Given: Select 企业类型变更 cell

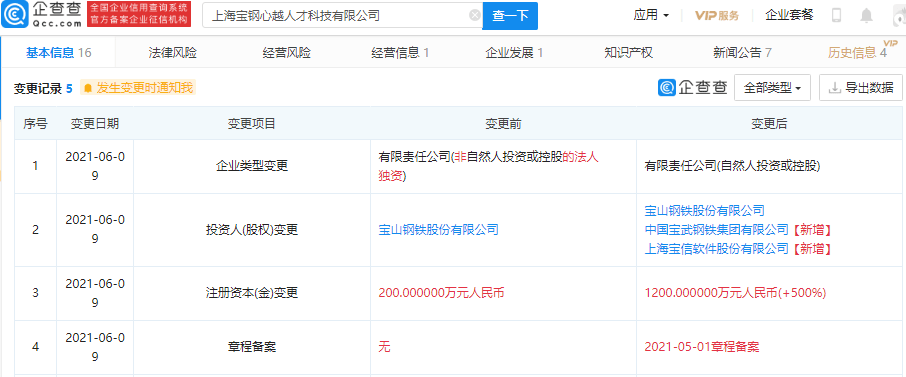Looking at the screenshot, I should tap(251, 167).
